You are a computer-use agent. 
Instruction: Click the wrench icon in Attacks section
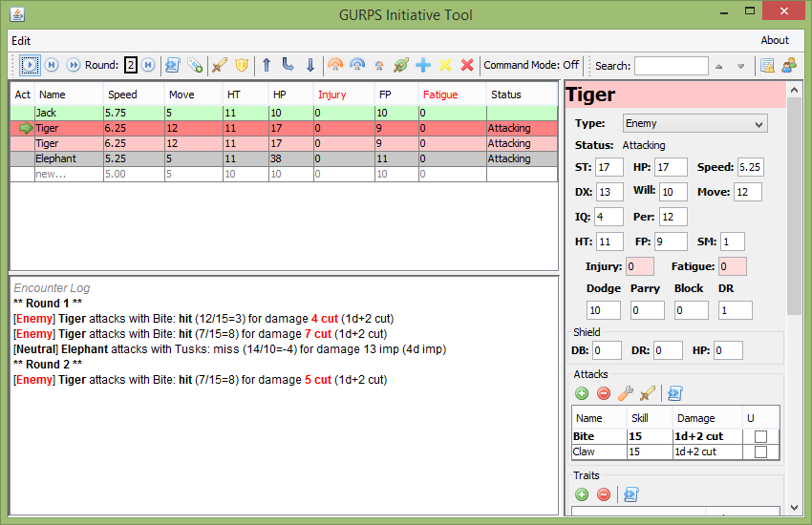point(626,393)
